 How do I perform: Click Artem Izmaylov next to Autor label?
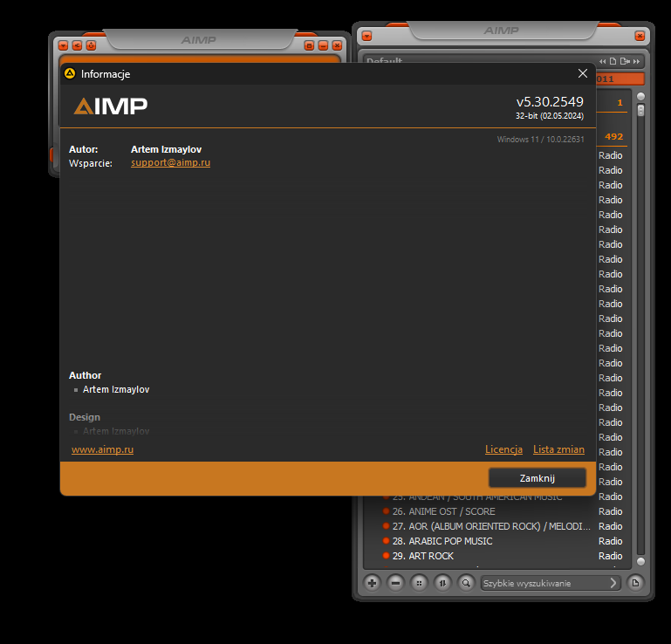tap(166, 149)
